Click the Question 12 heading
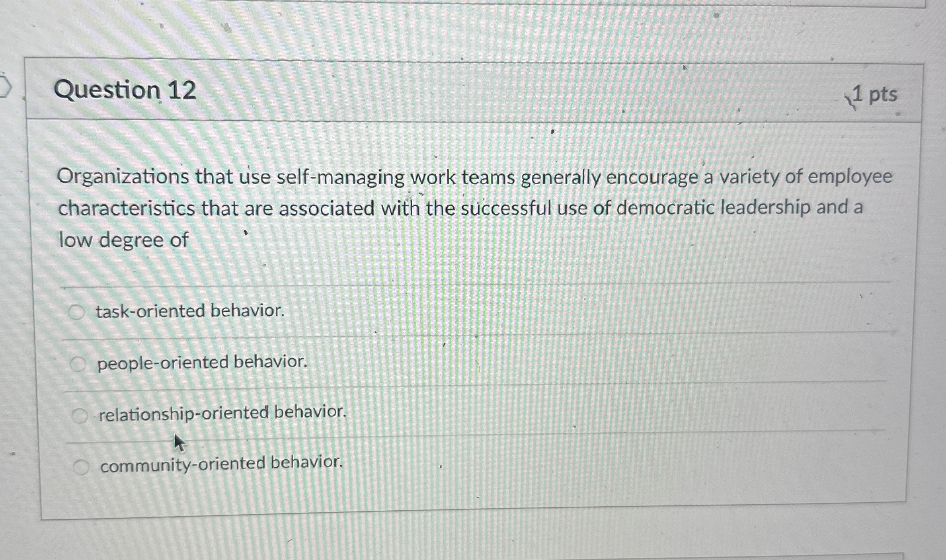 click(x=127, y=91)
